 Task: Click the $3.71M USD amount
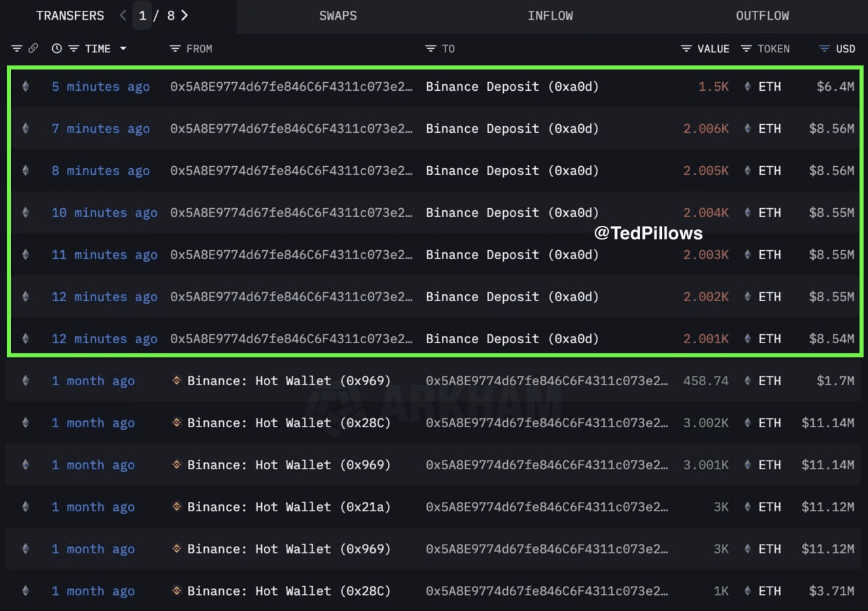831,591
